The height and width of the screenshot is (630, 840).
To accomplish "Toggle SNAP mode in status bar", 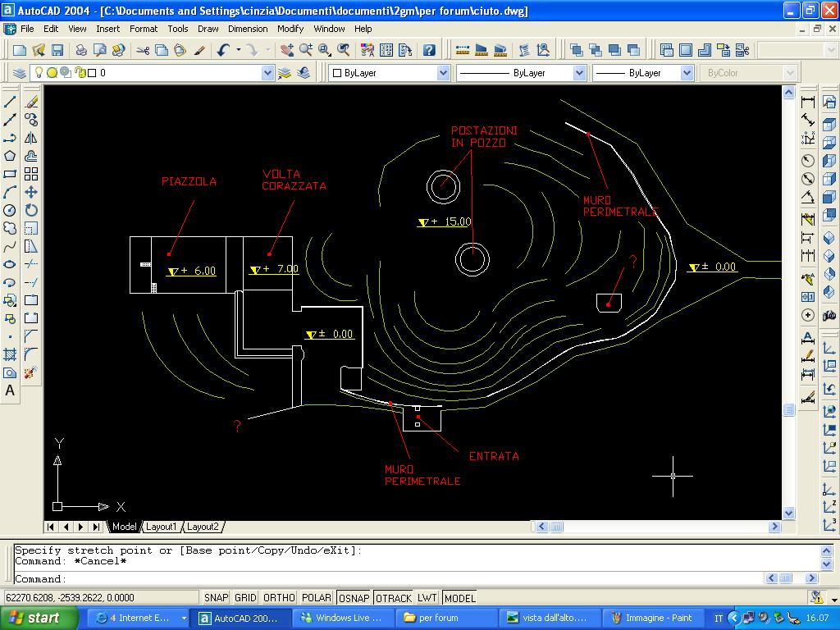I will tap(216, 598).
